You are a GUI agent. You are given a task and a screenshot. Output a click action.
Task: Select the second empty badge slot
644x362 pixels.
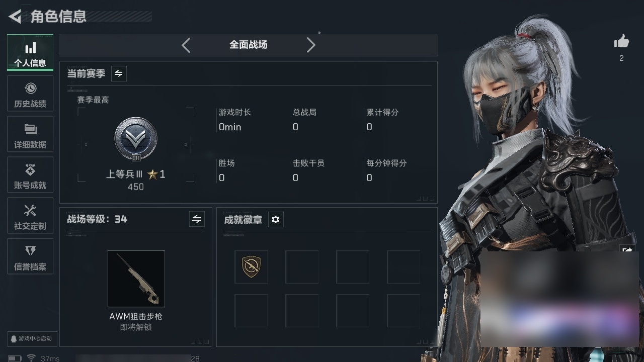(x=353, y=267)
